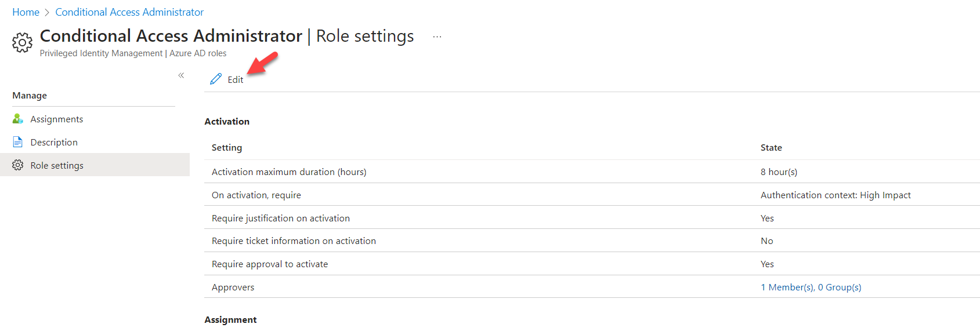Open the ellipsis more options menu
980x335 pixels.
click(437, 37)
